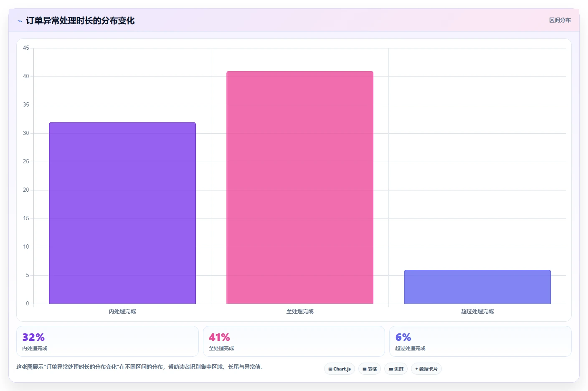Select the 6% 超过处理完成 stat card
This screenshot has height=391, width=588.
tap(480, 341)
